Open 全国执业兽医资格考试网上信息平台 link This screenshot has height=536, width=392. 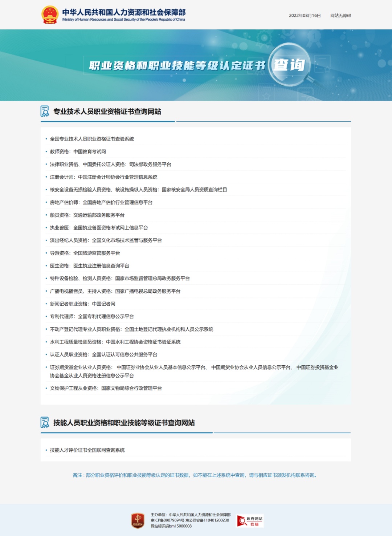(x=111, y=228)
